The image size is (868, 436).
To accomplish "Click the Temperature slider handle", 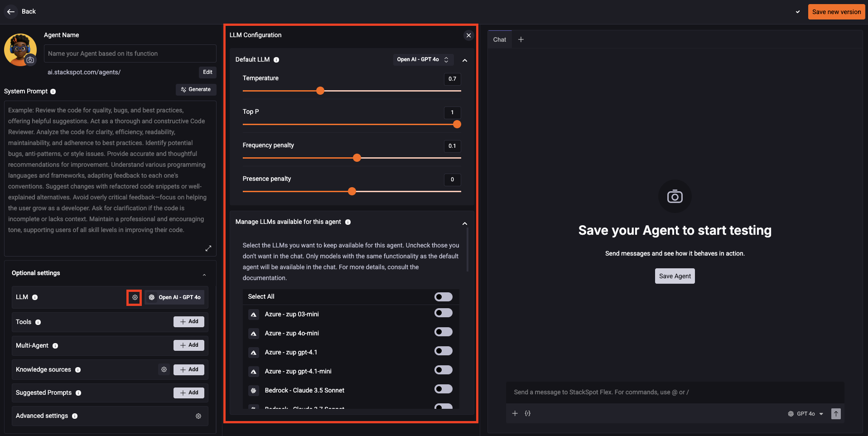I will [320, 91].
